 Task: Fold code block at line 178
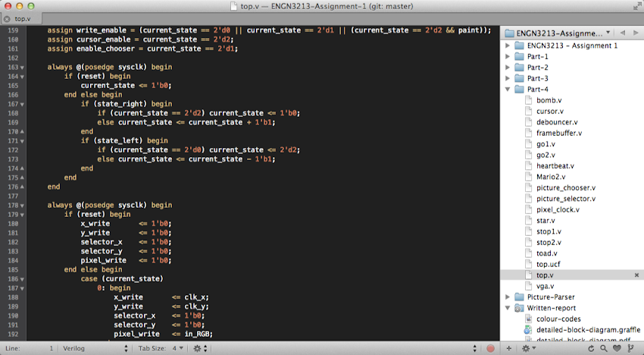22,206
